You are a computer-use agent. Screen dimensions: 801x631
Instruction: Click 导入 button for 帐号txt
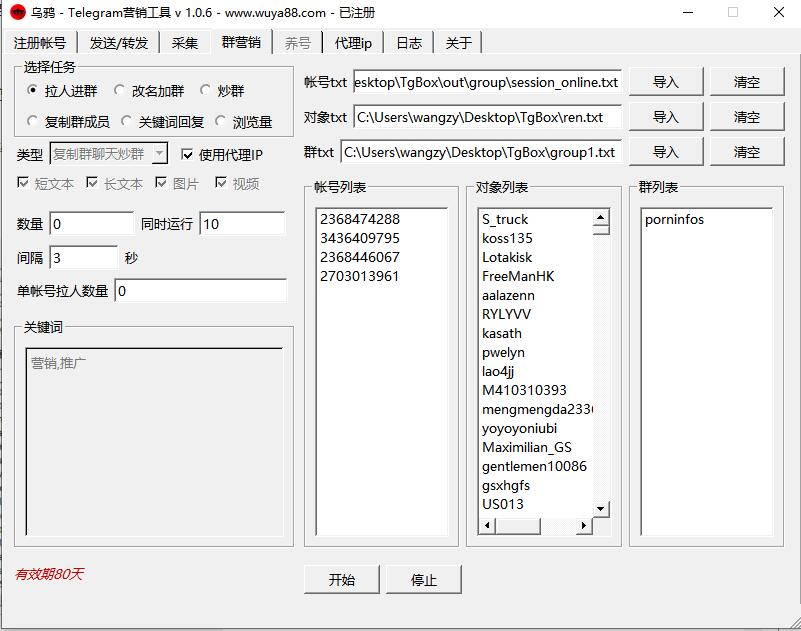[x=666, y=82]
